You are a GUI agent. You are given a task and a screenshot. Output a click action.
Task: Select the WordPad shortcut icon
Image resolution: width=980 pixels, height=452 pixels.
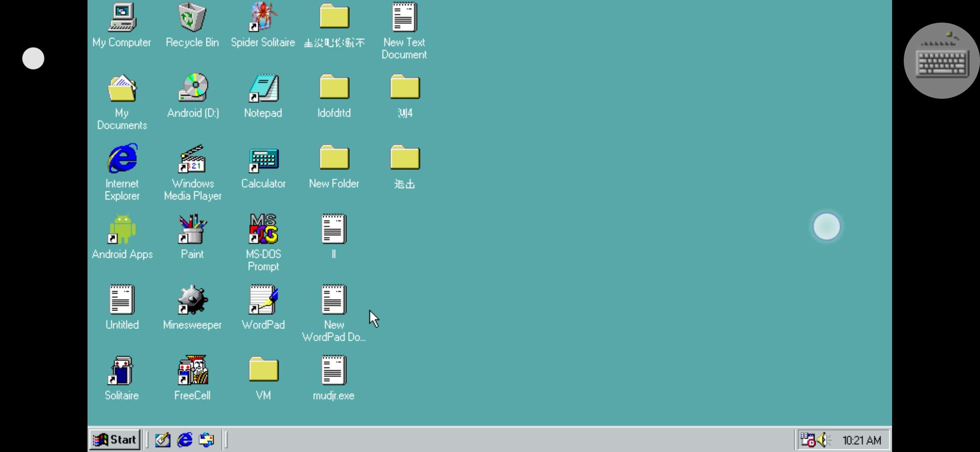tap(263, 300)
